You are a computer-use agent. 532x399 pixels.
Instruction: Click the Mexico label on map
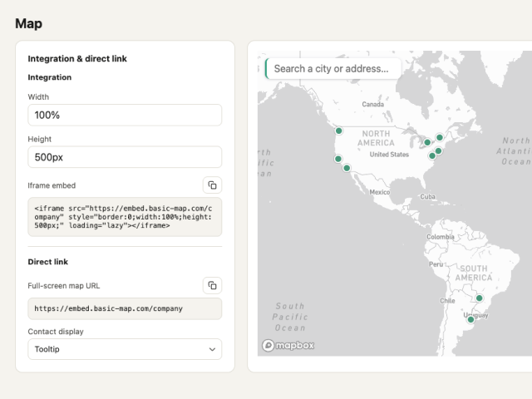pos(380,192)
